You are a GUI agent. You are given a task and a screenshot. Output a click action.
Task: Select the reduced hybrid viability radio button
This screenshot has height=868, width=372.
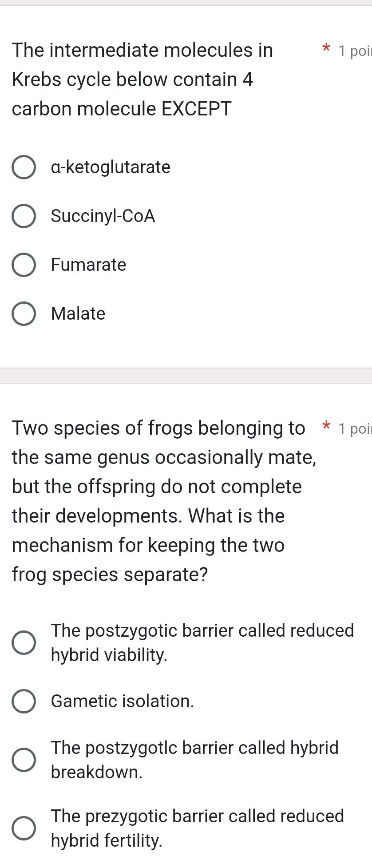pyautogui.click(x=23, y=642)
